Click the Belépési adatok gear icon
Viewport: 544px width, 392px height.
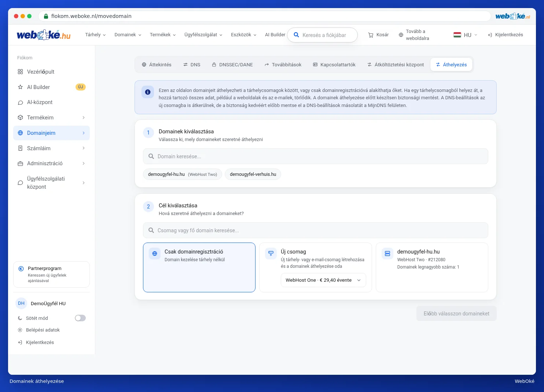pos(20,330)
